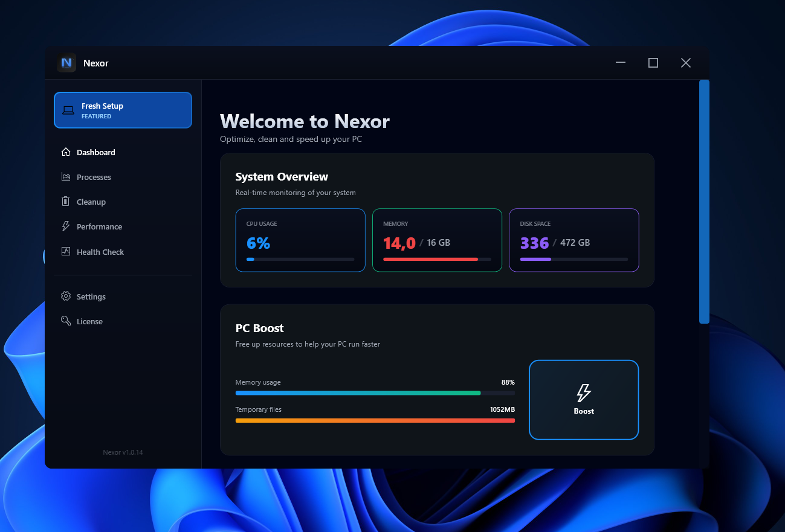Image resolution: width=785 pixels, height=532 pixels.
Task: Open the Performance section
Action: [123, 226]
